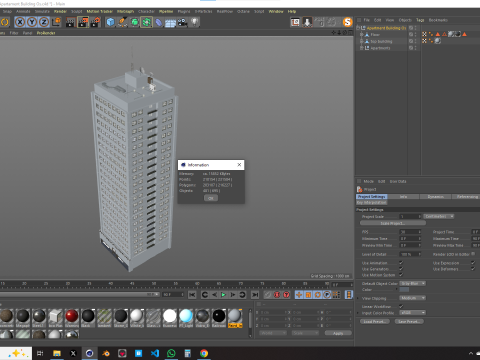Click the orange S plugin icon
The width and height of the screenshot is (480, 360).
347,22
